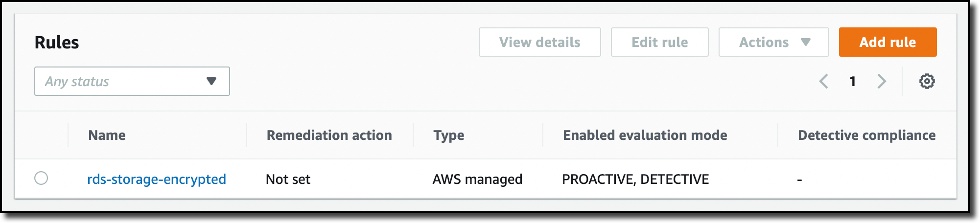The image size is (980, 223).
Task: Select the rds-storage-encrypted rule radio button
Action: 41,178
